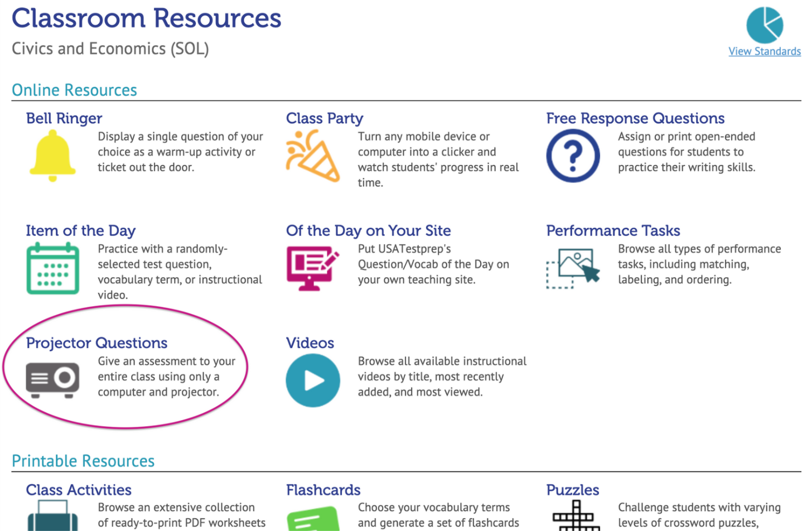
Task: Open the Class Party heading link
Action: (325, 118)
